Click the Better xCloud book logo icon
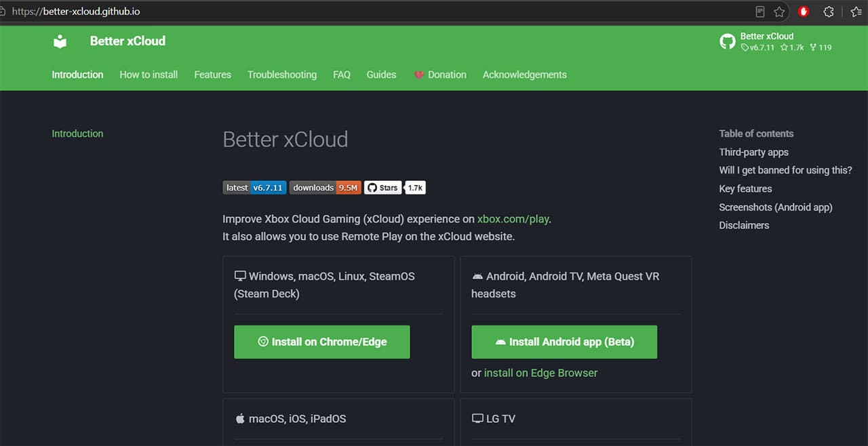Viewport: 868px width, 446px height. (x=60, y=41)
